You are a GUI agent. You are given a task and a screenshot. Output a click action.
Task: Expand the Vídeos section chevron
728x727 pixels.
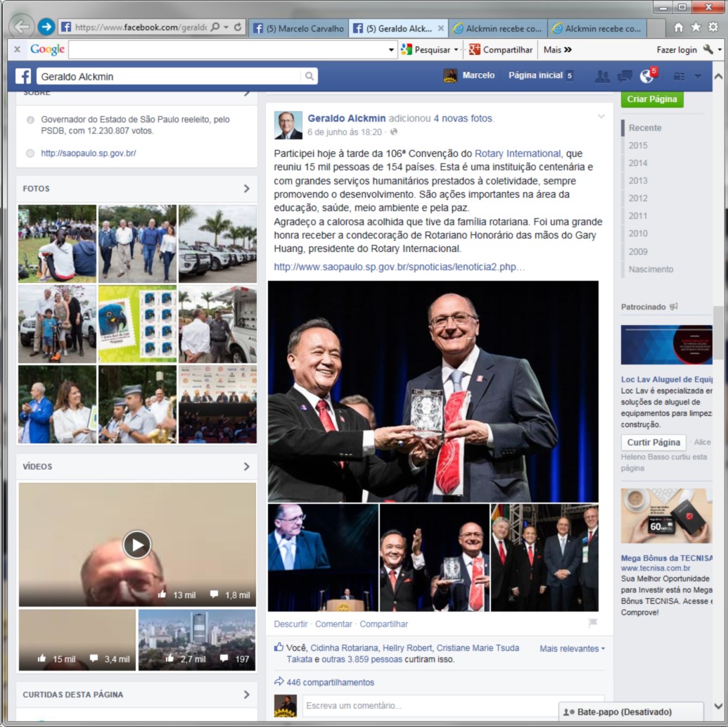(247, 467)
